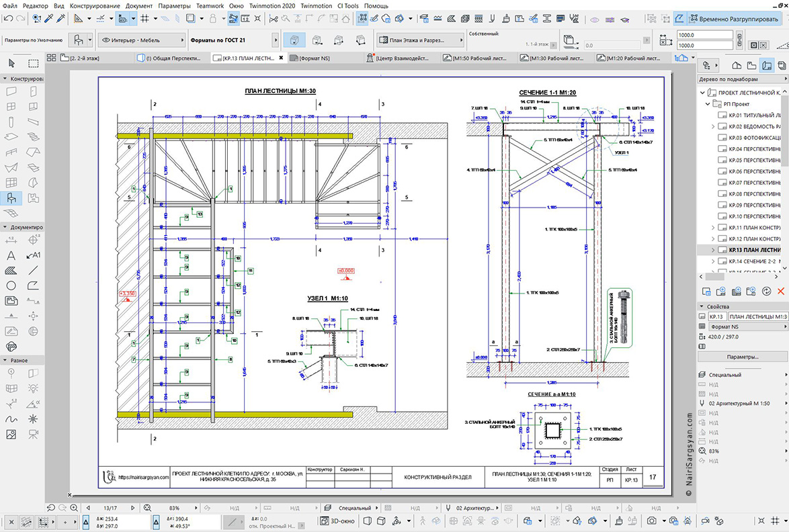Collapse the Документирование toolbox section

(x=5, y=227)
